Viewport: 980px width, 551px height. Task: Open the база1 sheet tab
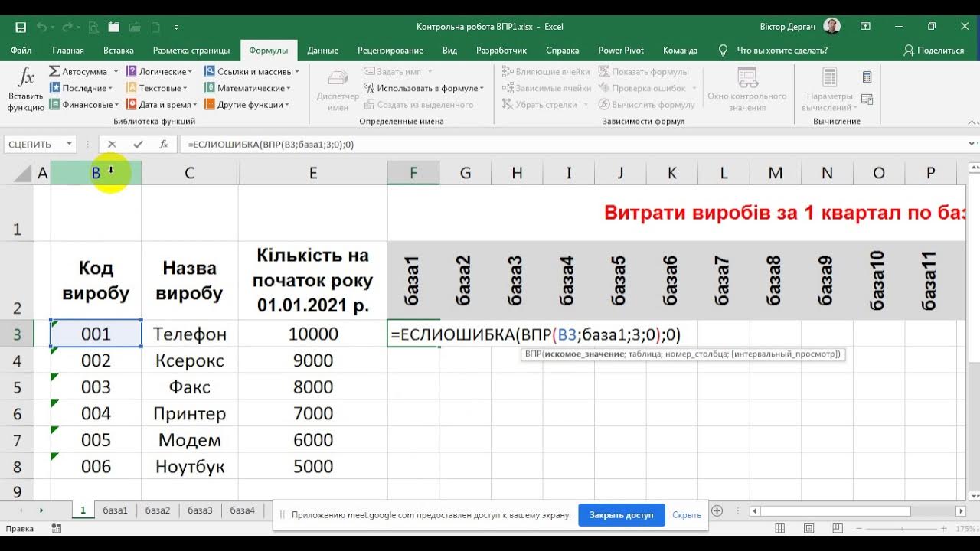[x=115, y=510]
